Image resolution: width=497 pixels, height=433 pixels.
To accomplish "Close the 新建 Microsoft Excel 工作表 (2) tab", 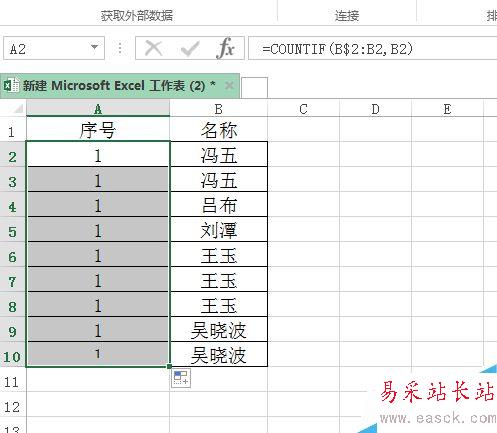I will [x=229, y=86].
